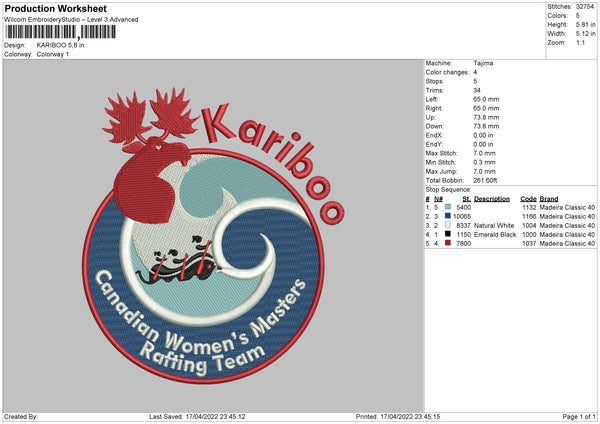The width and height of the screenshot is (600, 424).
Task: Click thread code "1037"
Action: coord(529,243)
